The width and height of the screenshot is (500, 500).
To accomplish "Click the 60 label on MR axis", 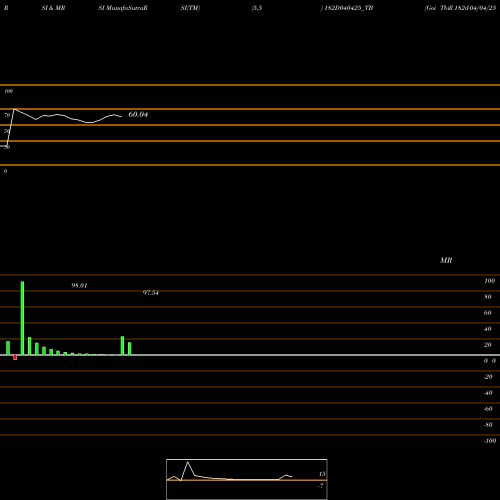I will [x=488, y=313].
